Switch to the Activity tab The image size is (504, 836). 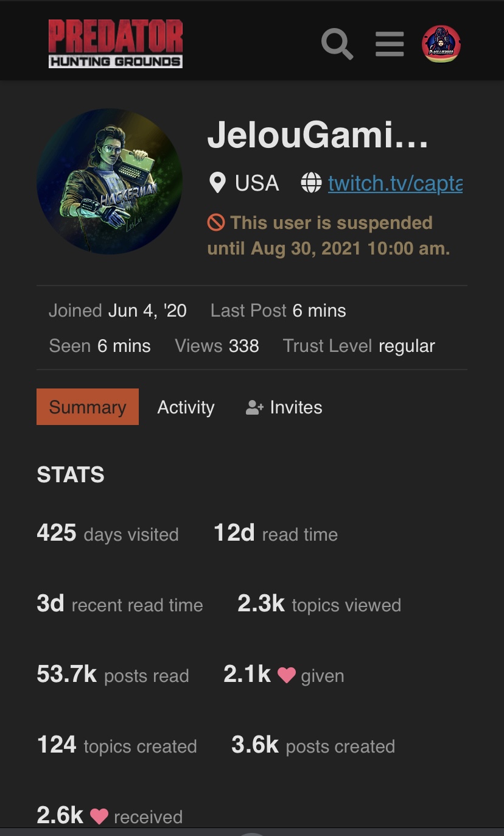point(186,407)
